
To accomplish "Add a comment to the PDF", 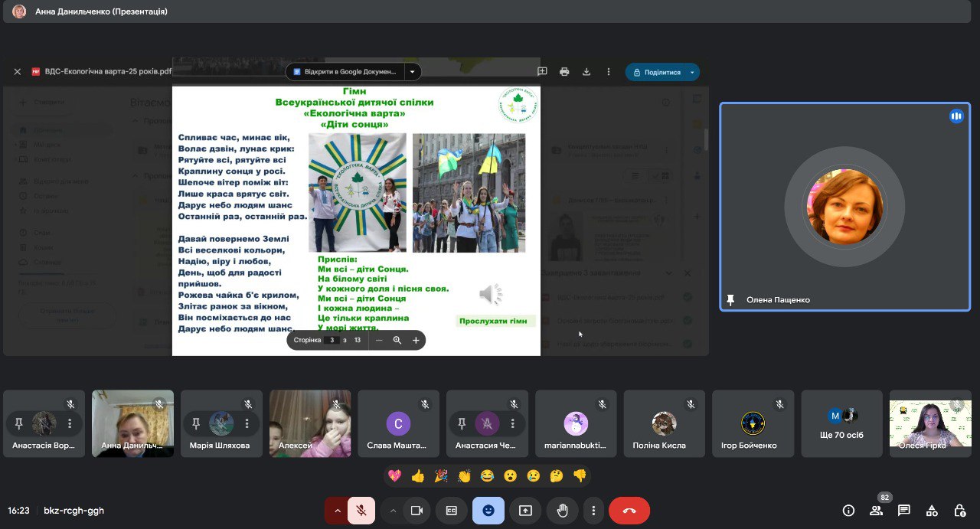I will 542,72.
